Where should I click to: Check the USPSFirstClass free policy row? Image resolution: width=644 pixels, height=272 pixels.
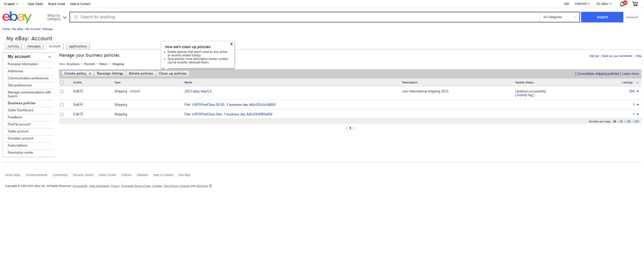62,114
